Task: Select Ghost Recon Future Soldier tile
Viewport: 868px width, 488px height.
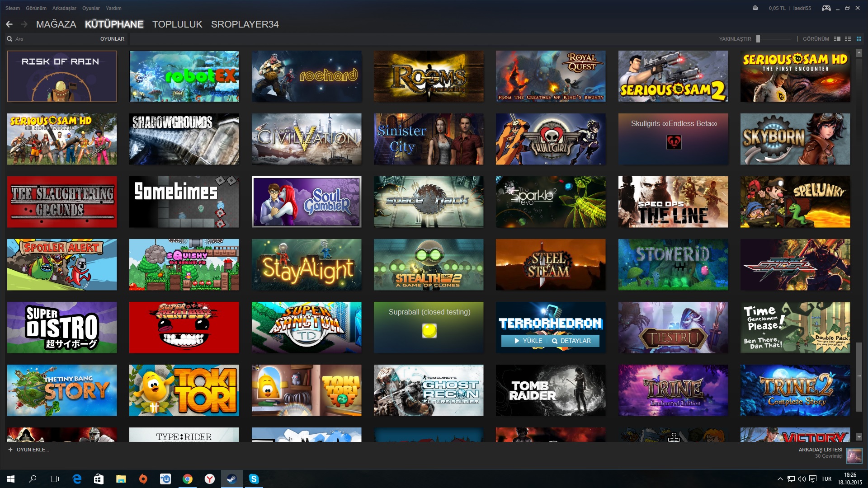Action: pyautogui.click(x=429, y=390)
